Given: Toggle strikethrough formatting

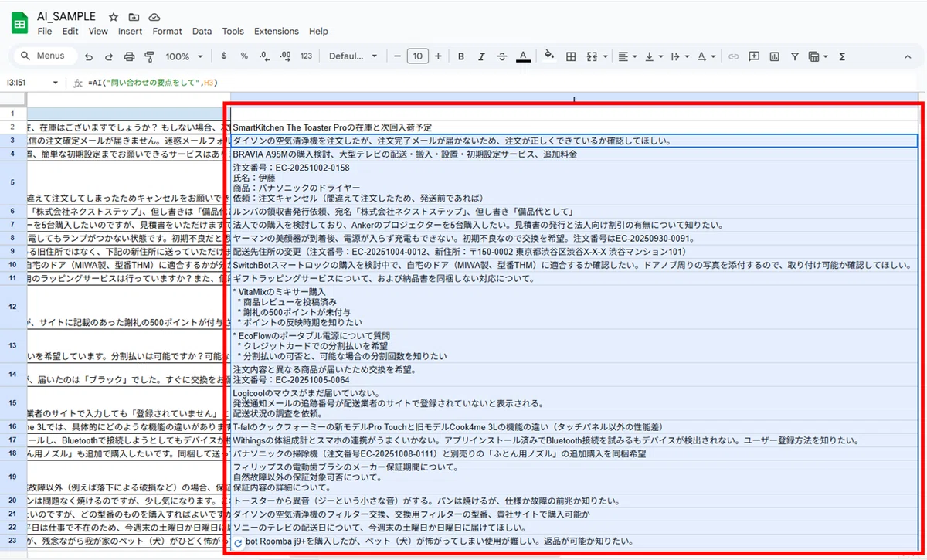Looking at the screenshot, I should coord(502,56).
